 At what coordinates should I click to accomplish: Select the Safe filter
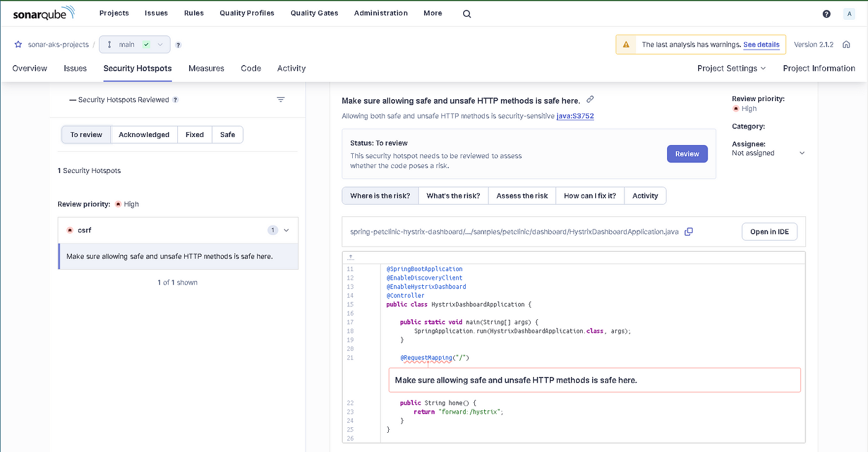(x=228, y=135)
